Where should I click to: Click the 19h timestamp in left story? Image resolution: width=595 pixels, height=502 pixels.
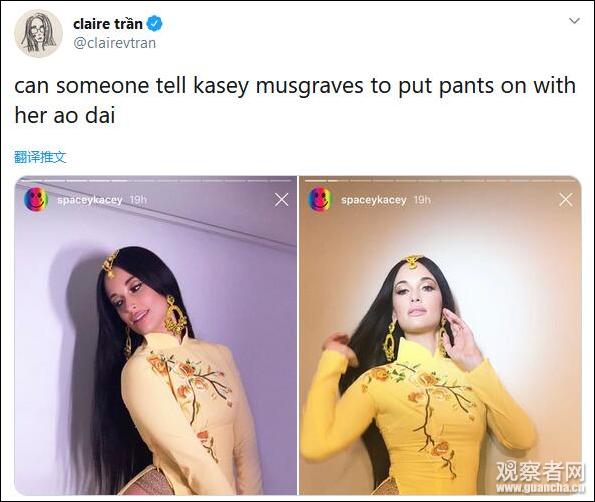point(139,200)
